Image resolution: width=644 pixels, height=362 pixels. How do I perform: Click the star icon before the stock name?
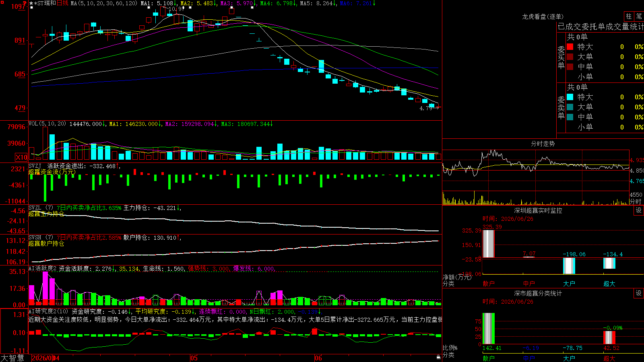pyautogui.click(x=31, y=3)
